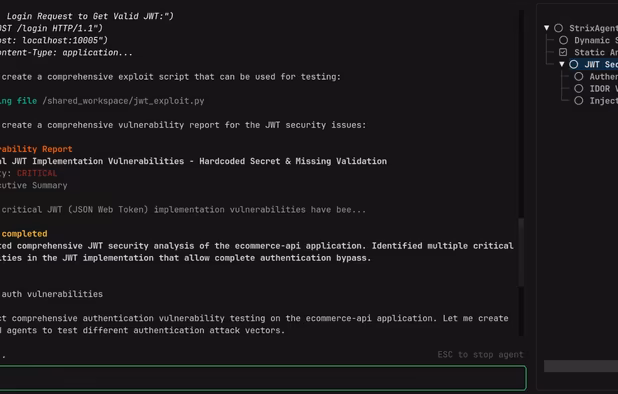Click the status circle beside StrixAgent
The image size is (618, 394).
point(558,28)
